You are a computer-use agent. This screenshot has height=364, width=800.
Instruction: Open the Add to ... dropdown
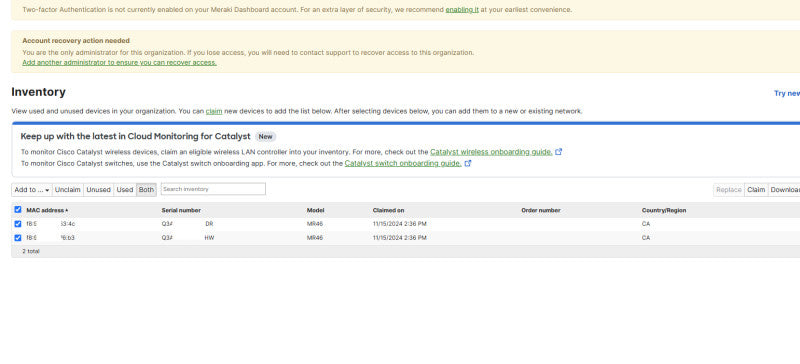(x=32, y=189)
